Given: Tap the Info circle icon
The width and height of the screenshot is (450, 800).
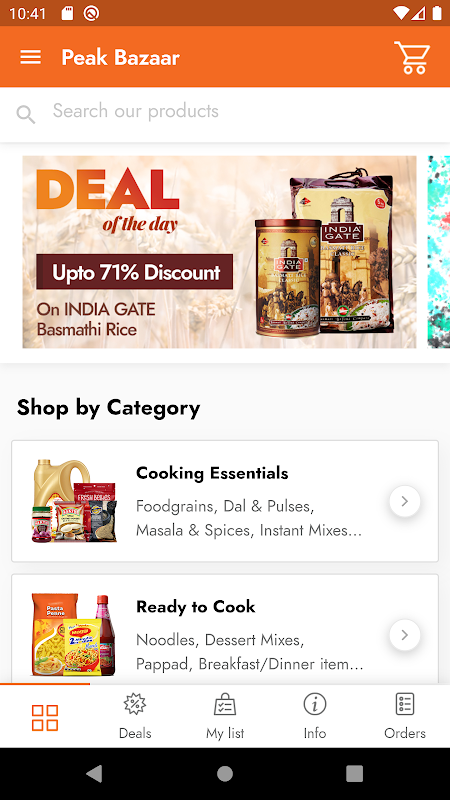Looking at the screenshot, I should point(315,704).
